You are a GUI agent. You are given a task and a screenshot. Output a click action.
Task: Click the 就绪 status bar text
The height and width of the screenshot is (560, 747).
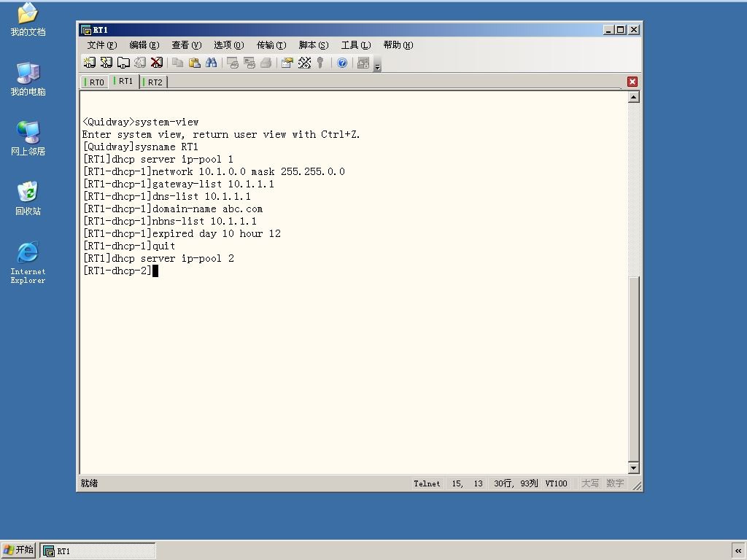[x=89, y=483]
